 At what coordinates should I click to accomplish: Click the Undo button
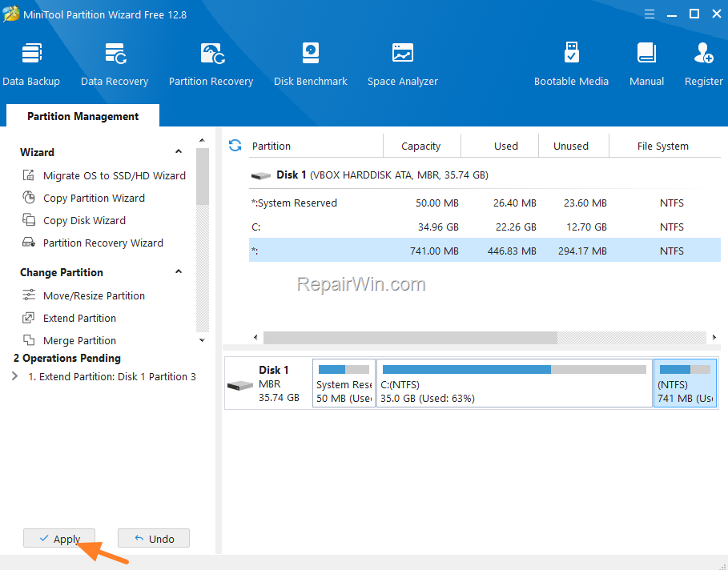154,539
